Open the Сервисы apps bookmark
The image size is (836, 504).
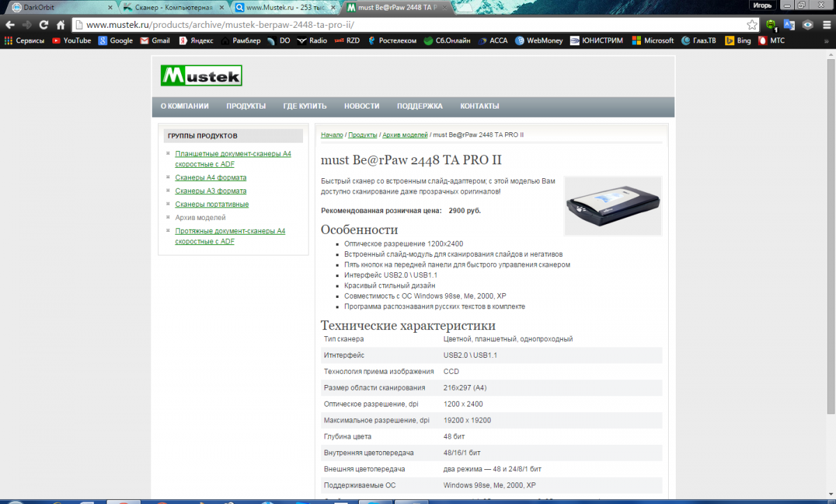click(24, 40)
